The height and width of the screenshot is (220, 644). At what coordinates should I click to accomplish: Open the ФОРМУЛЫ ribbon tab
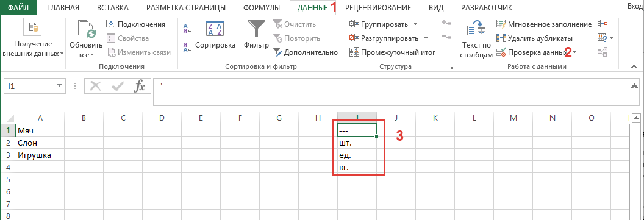[x=261, y=7]
